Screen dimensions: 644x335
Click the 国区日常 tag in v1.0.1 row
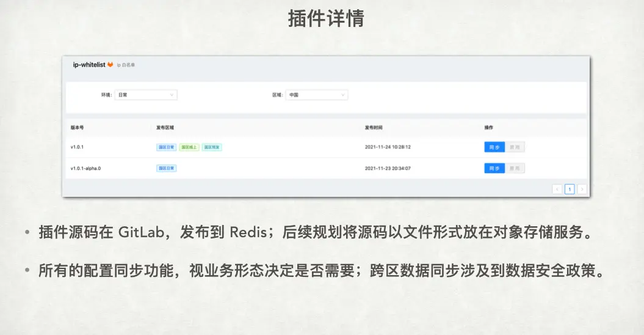tap(166, 147)
